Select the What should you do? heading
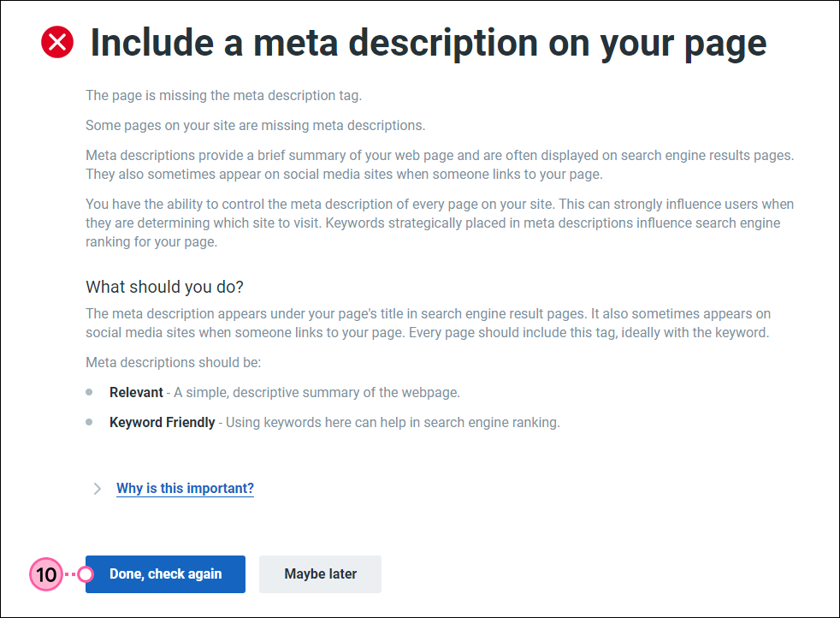This screenshot has width=840, height=618. tap(164, 287)
